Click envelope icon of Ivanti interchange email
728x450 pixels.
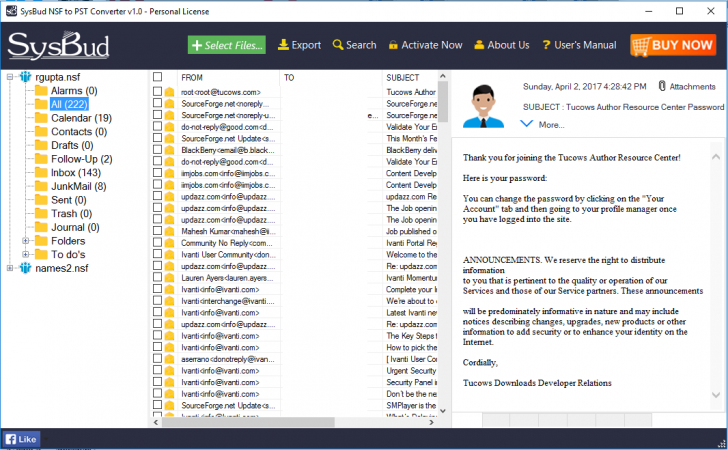tap(169, 301)
